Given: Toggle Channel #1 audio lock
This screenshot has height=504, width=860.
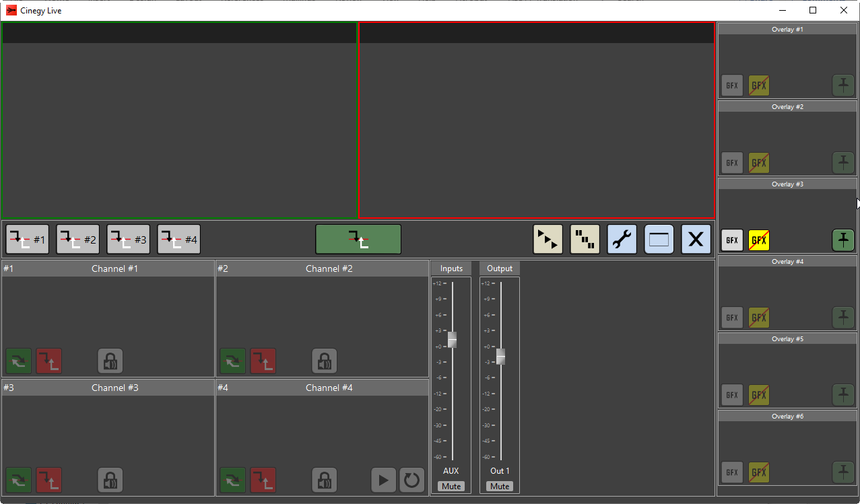Looking at the screenshot, I should [x=110, y=361].
